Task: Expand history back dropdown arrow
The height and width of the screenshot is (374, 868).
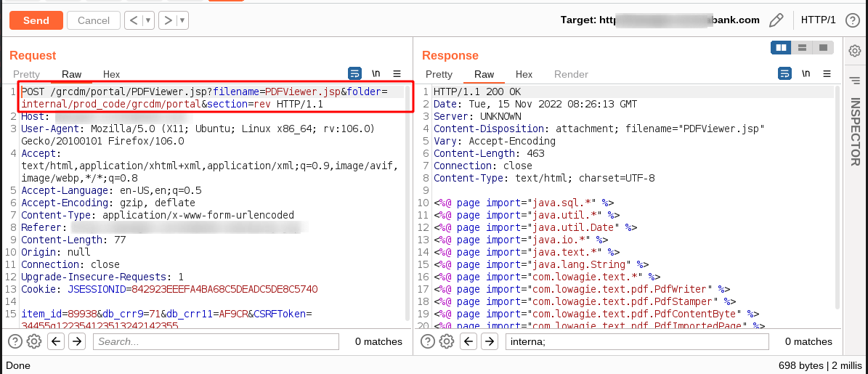Action: (x=147, y=21)
